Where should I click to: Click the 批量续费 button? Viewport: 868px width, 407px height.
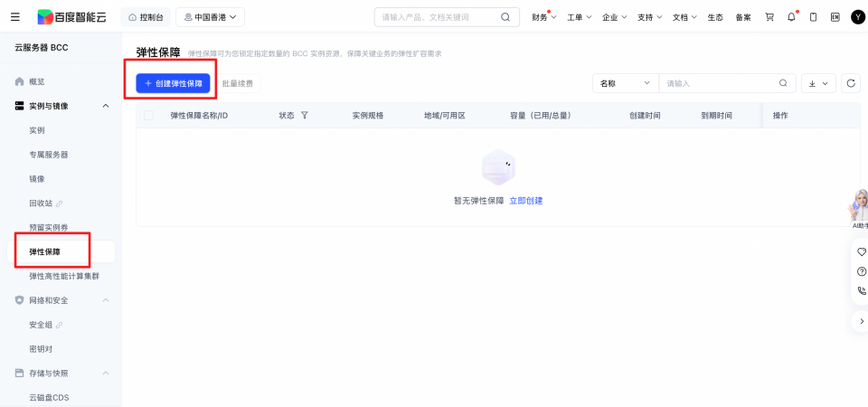tap(238, 83)
